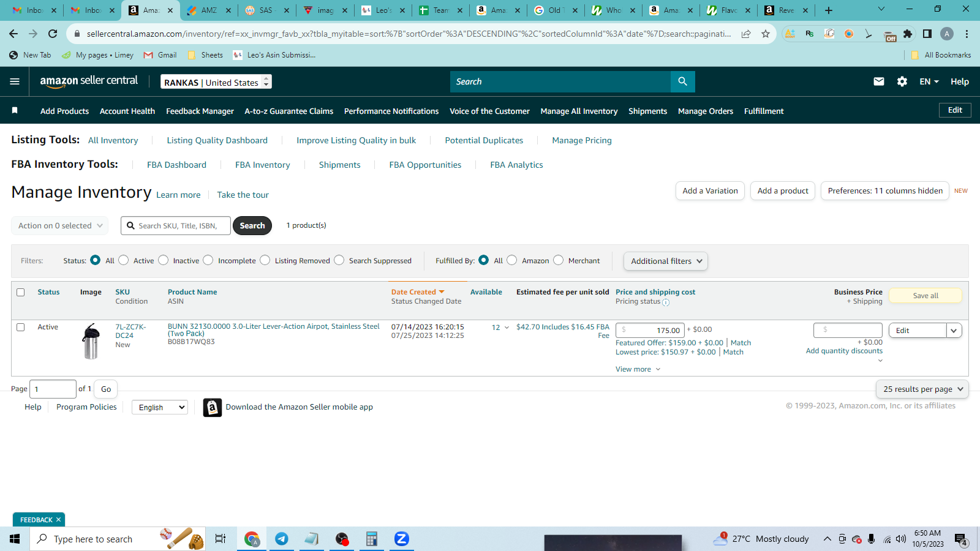Open the Action on 0 selected dropdown

60,226
